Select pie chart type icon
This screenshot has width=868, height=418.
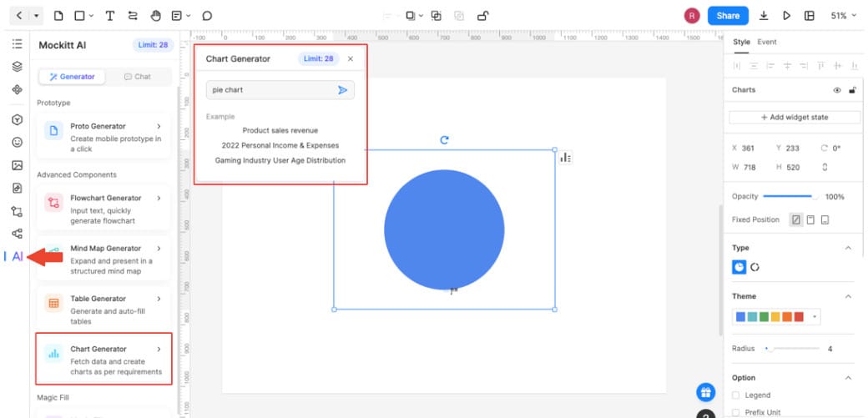pos(739,268)
